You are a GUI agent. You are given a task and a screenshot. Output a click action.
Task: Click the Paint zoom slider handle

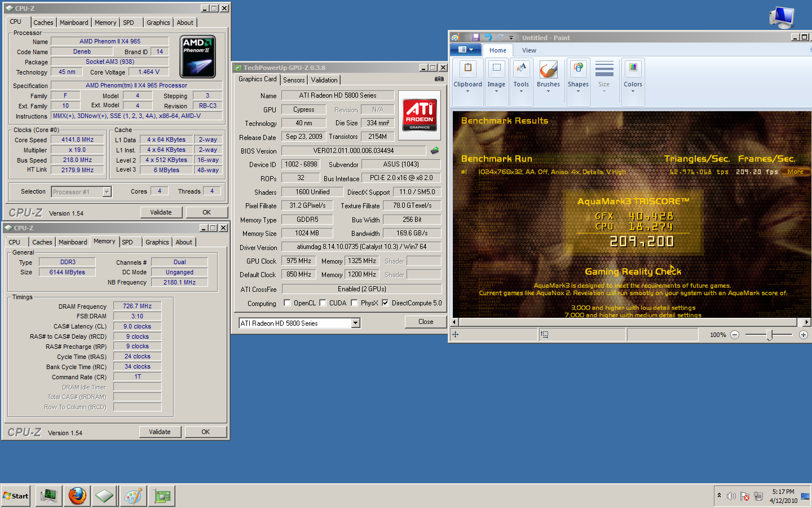pyautogui.click(x=769, y=335)
